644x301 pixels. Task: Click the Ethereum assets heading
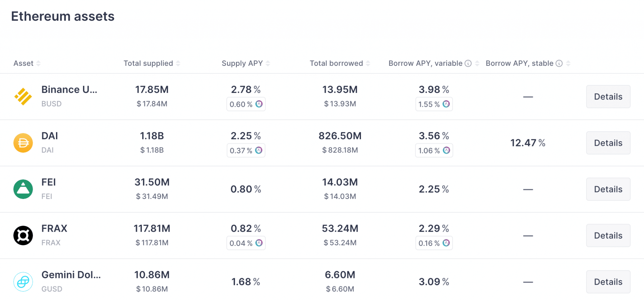pos(63,16)
